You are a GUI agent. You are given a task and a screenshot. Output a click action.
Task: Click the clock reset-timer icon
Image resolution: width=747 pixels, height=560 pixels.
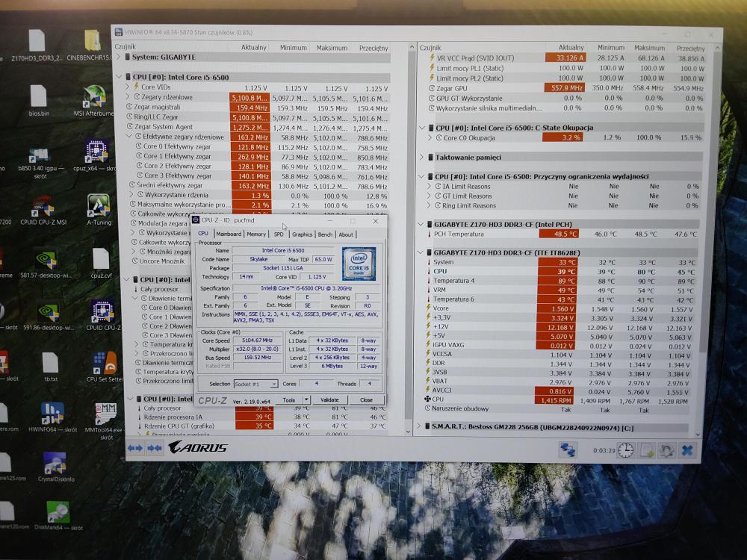(625, 450)
